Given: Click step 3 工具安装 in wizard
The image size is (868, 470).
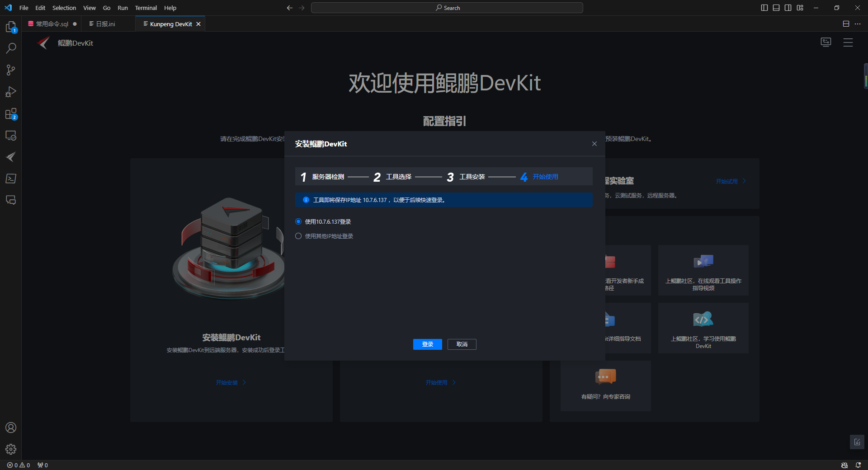Looking at the screenshot, I should coord(466,177).
